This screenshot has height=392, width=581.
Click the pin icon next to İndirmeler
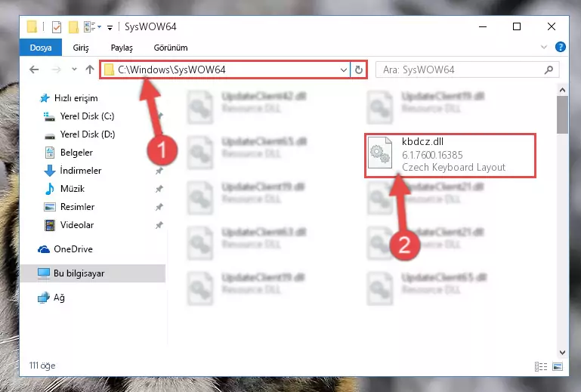[159, 171]
